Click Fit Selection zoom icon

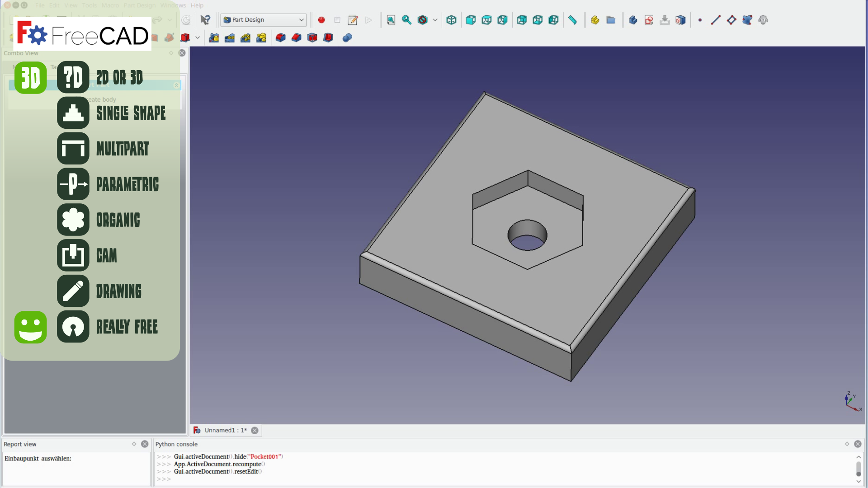(x=407, y=20)
